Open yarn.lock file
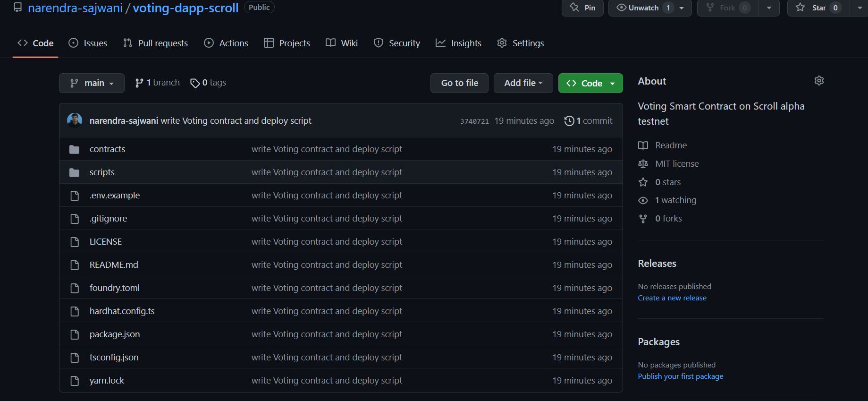This screenshot has width=868, height=401. (x=107, y=380)
